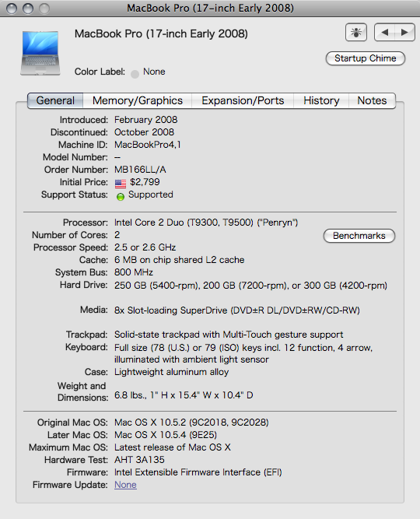Click the 8x Slot-loading SuperDrive text

tap(237, 310)
